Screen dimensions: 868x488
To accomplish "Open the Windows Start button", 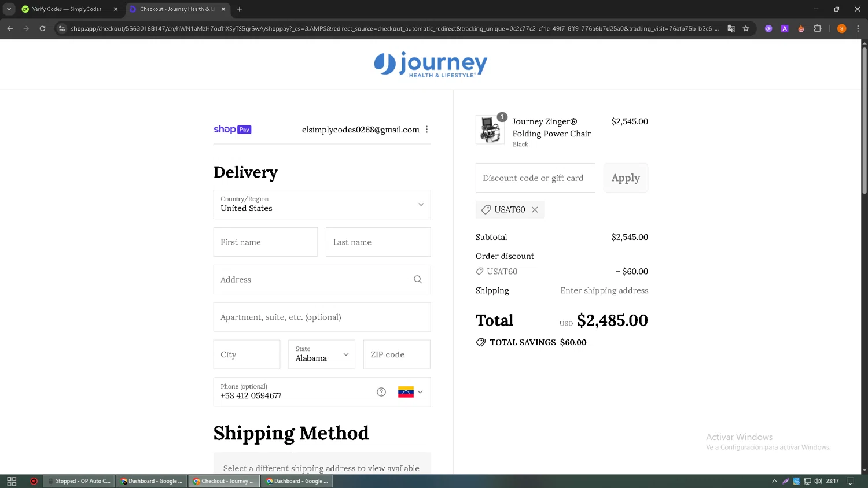I will tap(12, 481).
